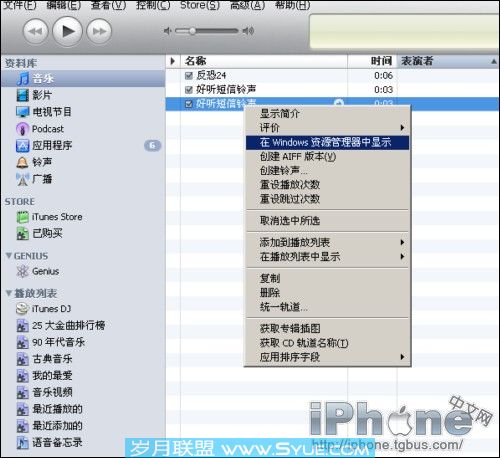Toggle checkbox of highlighted track row
The height and width of the screenshot is (458, 500).
click(x=189, y=104)
